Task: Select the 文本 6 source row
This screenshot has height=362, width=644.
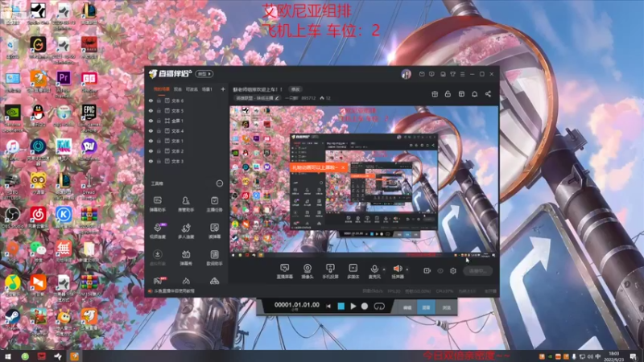Action: click(187, 101)
